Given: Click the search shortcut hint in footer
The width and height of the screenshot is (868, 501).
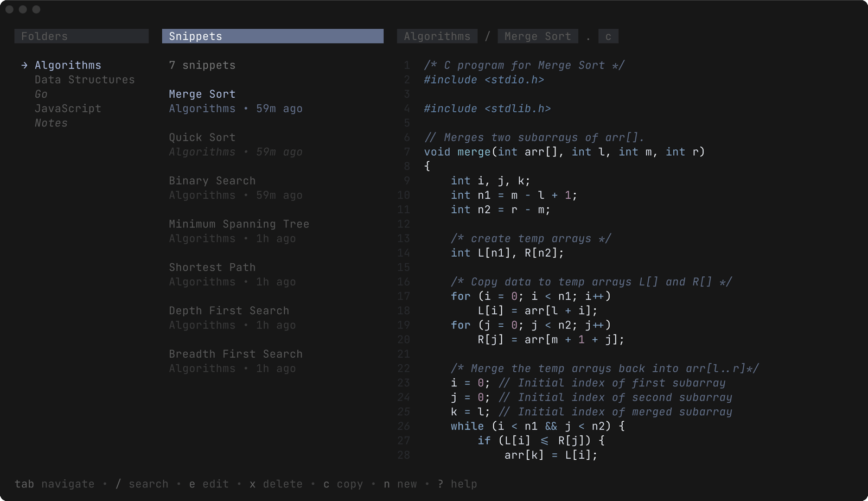Looking at the screenshot, I should [x=142, y=484].
